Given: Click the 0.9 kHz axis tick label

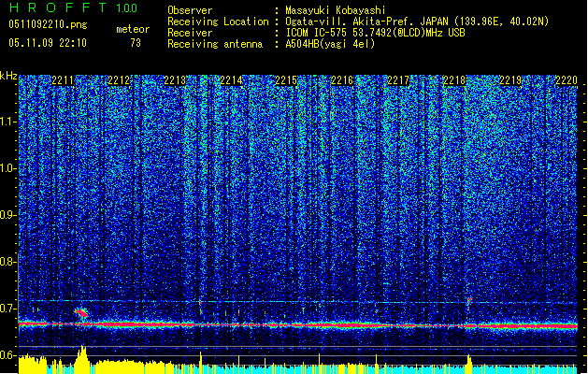Looking at the screenshot, I should [x=7, y=215].
